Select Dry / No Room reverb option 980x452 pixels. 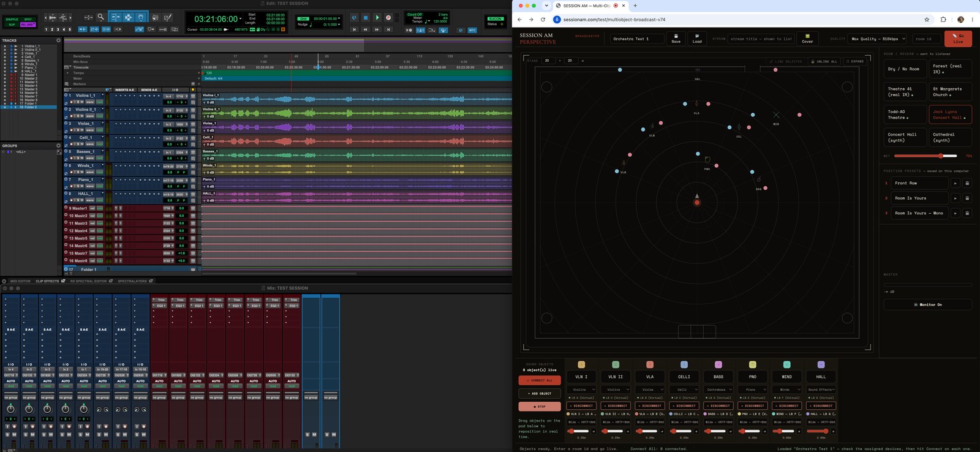pos(905,69)
